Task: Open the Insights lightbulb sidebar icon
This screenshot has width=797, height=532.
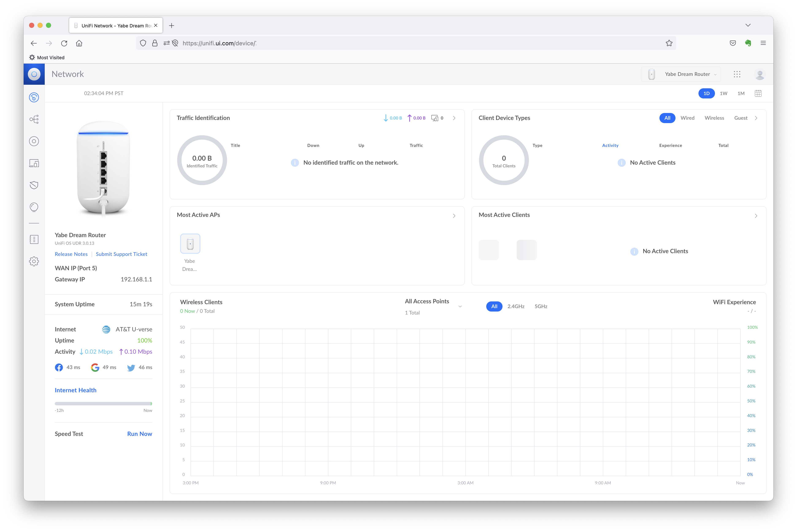Action: (34, 207)
